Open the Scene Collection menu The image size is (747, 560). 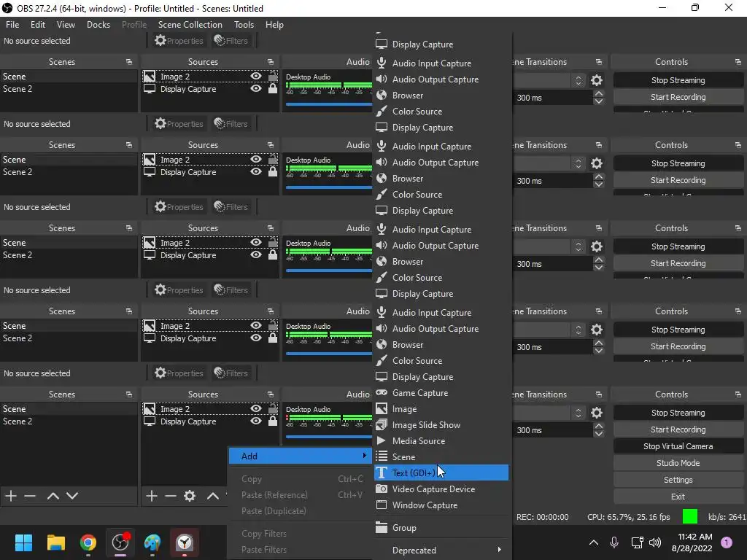pos(190,24)
